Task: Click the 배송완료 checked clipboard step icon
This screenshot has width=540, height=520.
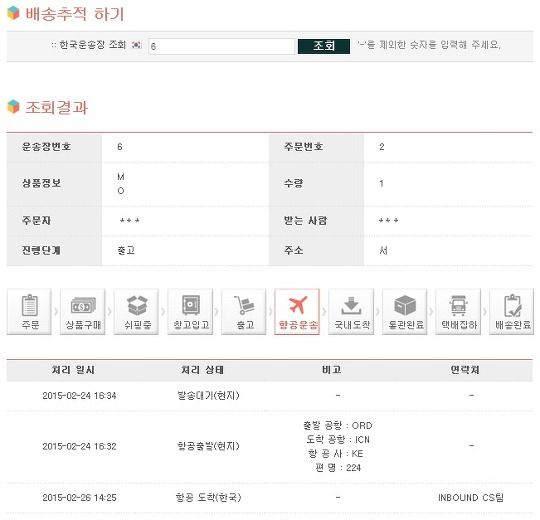Action: [x=512, y=312]
